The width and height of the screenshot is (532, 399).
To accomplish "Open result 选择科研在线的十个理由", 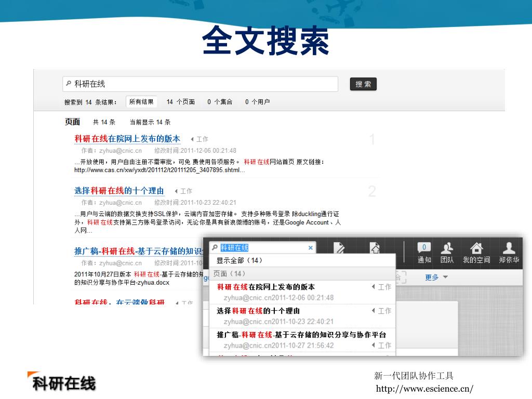I will point(119,191).
